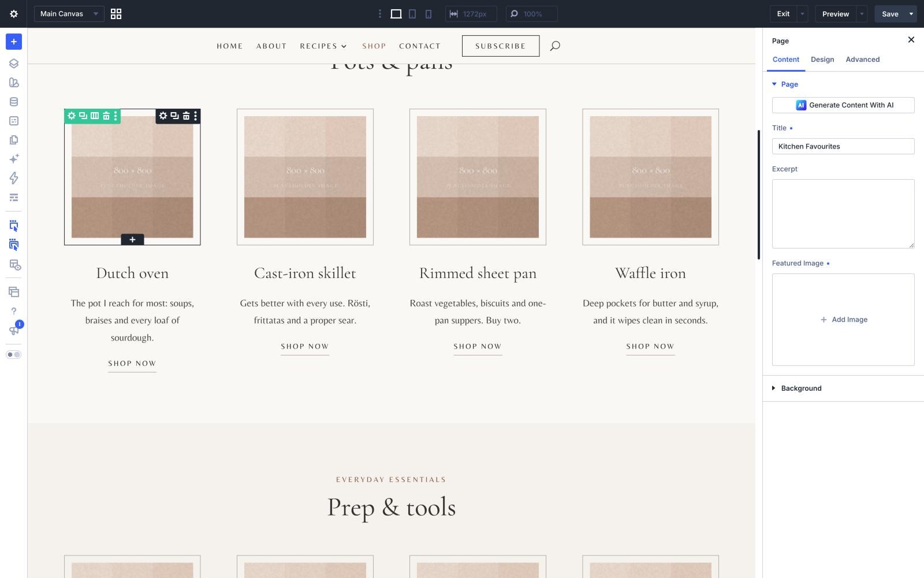Click Shop in site navigation
924x578 pixels.
374,46
